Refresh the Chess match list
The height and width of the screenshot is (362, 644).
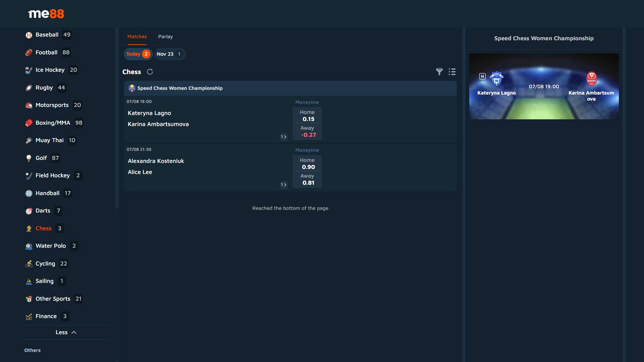[x=150, y=72]
